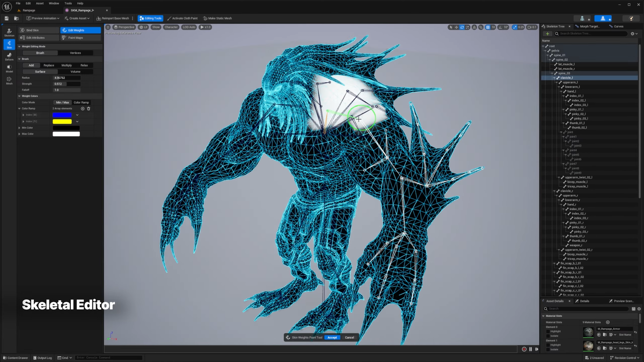Switch Weight Editing Mode to Vertices
Image resolution: width=644 pixels, height=362 pixels.
coord(75,53)
